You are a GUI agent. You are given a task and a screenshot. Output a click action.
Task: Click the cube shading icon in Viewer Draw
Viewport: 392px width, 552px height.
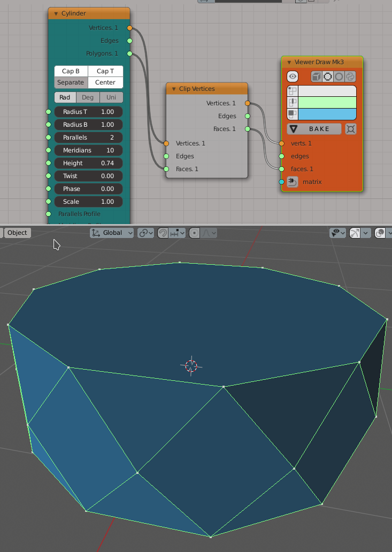pyautogui.click(x=317, y=77)
